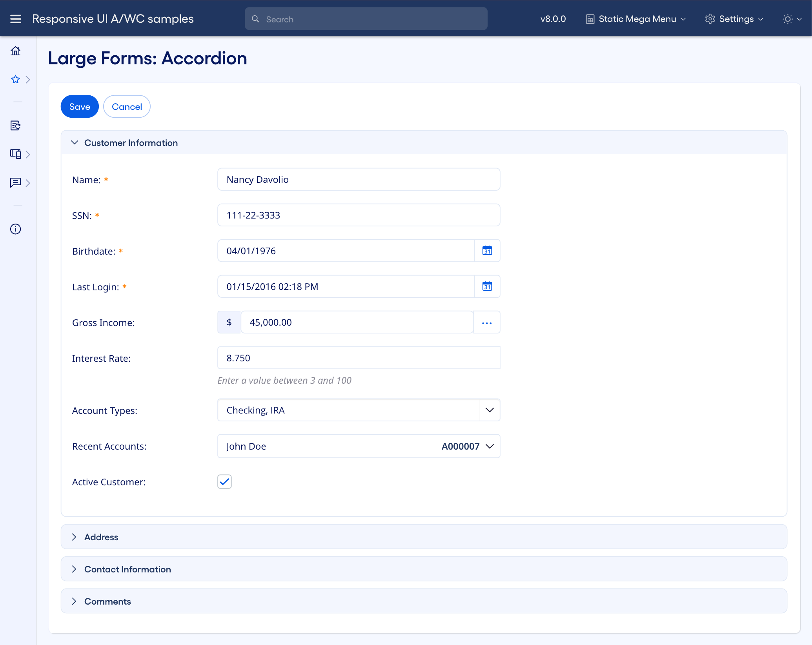This screenshot has width=812, height=645.
Task: Expand the Address accordion section
Action: pyautogui.click(x=75, y=537)
